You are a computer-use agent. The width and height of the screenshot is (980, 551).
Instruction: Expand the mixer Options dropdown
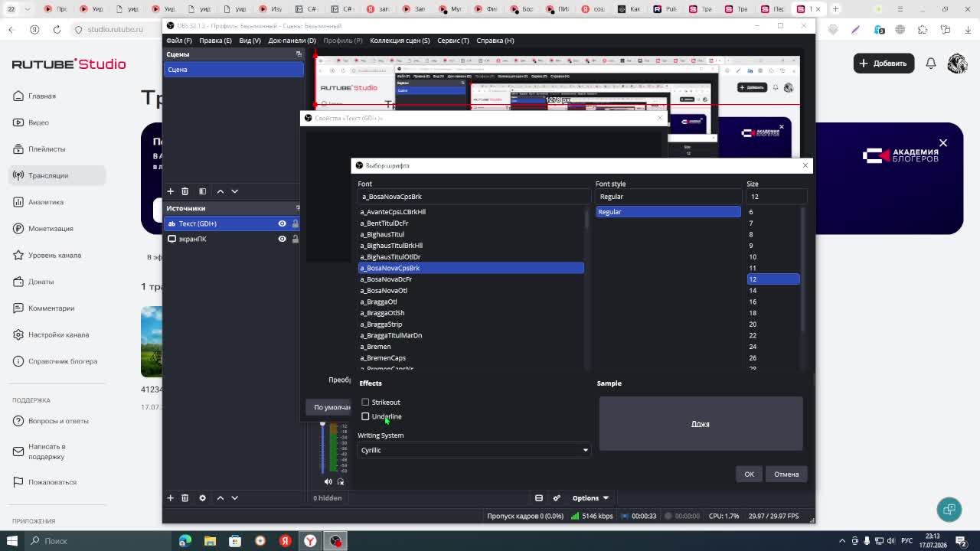click(590, 498)
